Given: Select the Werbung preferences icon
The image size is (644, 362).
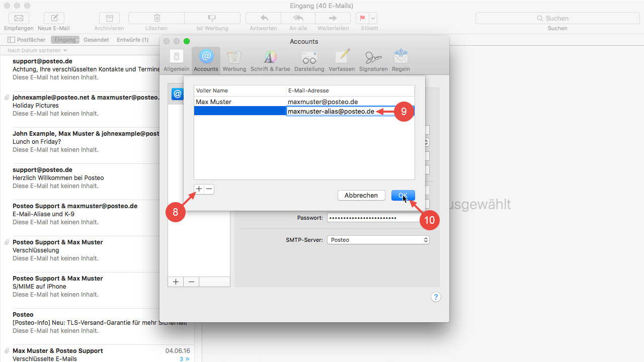Looking at the screenshot, I should click(x=234, y=60).
